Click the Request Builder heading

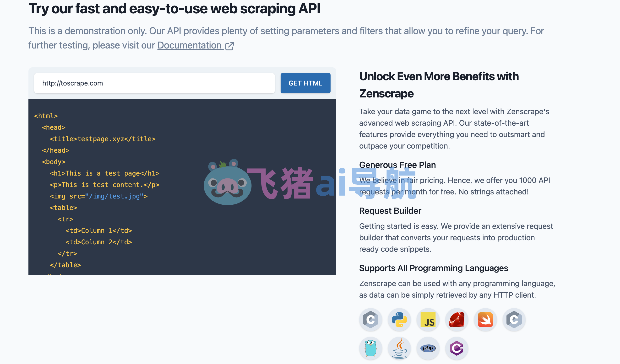tap(390, 211)
